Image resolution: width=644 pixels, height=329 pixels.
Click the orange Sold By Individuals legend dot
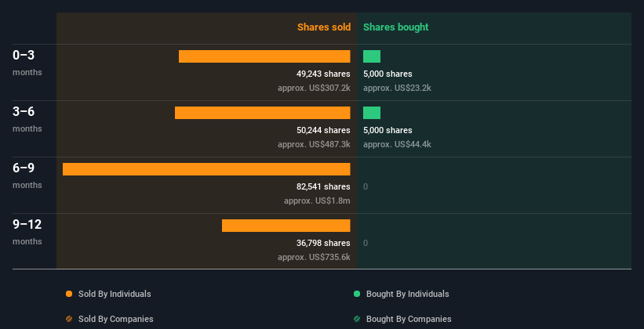coord(69,294)
